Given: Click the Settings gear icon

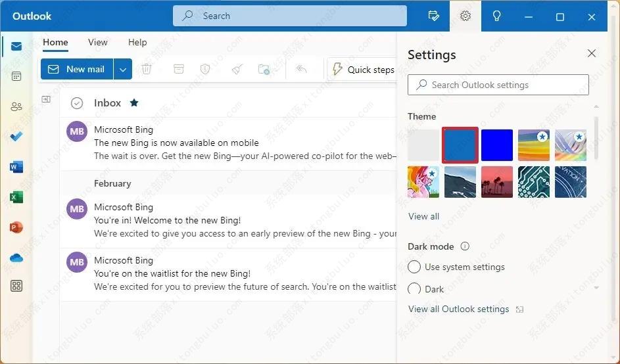Looking at the screenshot, I should pos(465,16).
